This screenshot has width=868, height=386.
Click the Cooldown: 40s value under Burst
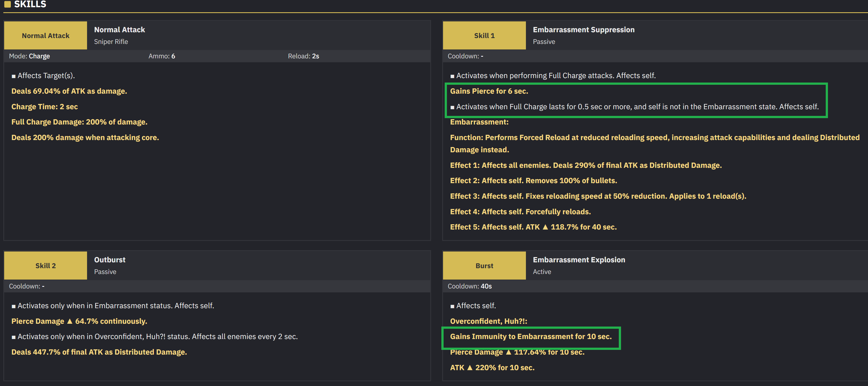tap(469, 286)
